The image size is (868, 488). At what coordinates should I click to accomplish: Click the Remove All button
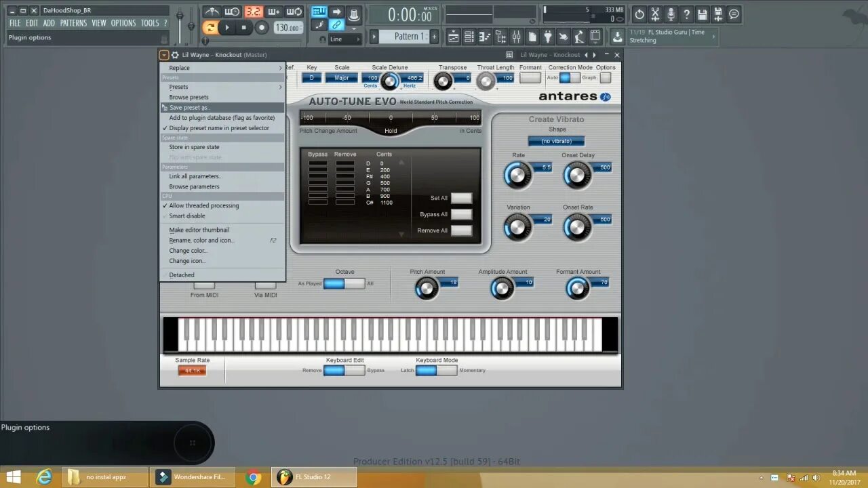pos(461,230)
